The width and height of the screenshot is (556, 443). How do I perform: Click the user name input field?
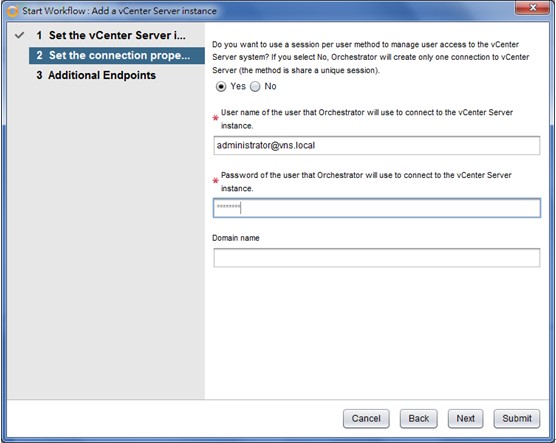click(x=377, y=145)
